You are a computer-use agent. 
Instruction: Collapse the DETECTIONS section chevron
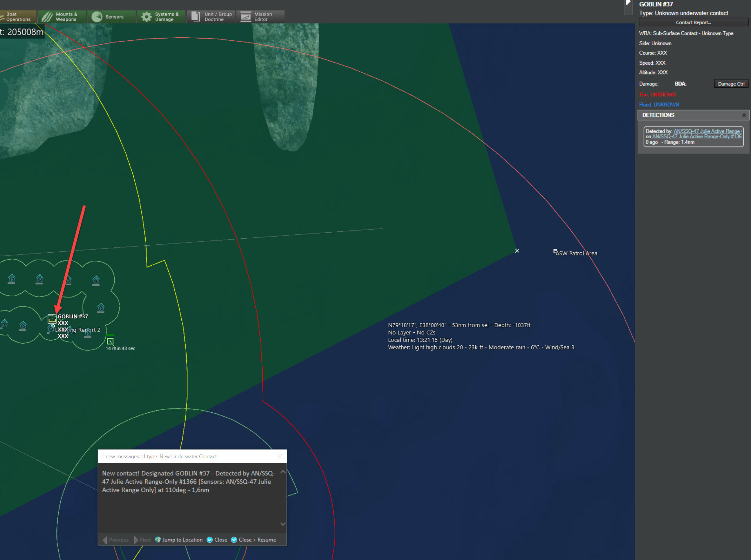point(743,115)
